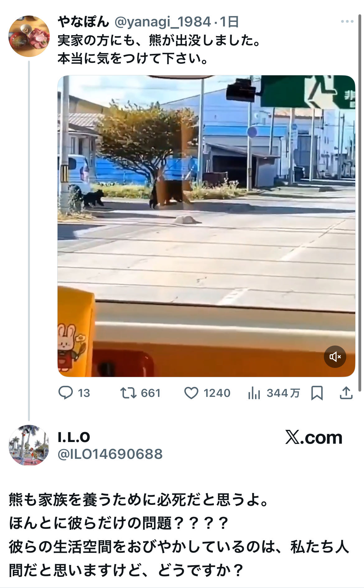Visit the @ILO14690688 handle link
364x588 pixels.
click(110, 454)
